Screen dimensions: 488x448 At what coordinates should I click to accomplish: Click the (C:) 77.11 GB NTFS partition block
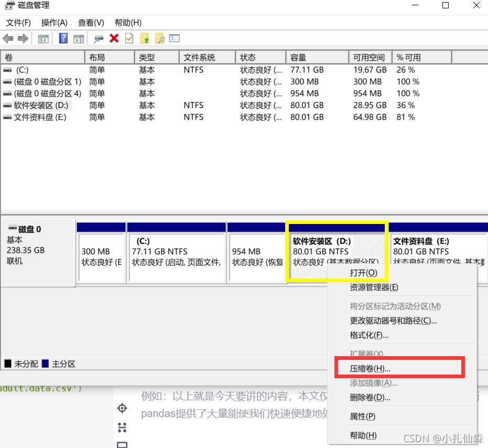[177, 252]
